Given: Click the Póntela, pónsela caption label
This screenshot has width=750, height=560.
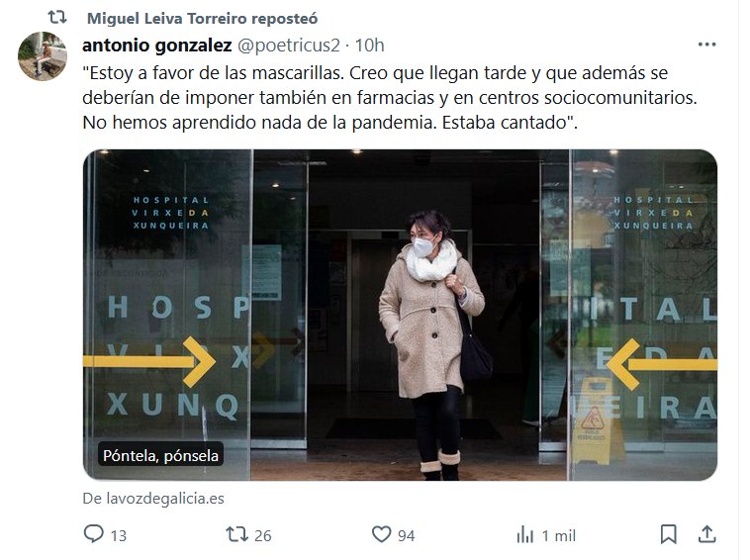Looking at the screenshot, I should coord(160,455).
